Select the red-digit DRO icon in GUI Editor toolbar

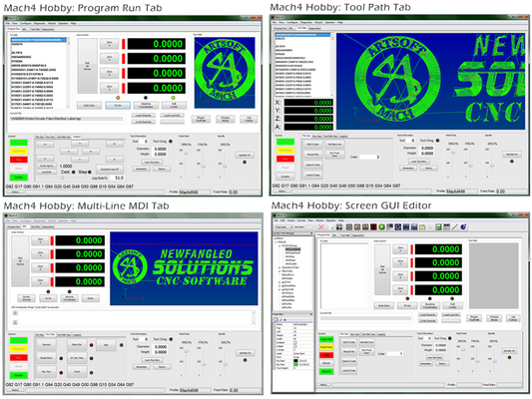[373, 226]
